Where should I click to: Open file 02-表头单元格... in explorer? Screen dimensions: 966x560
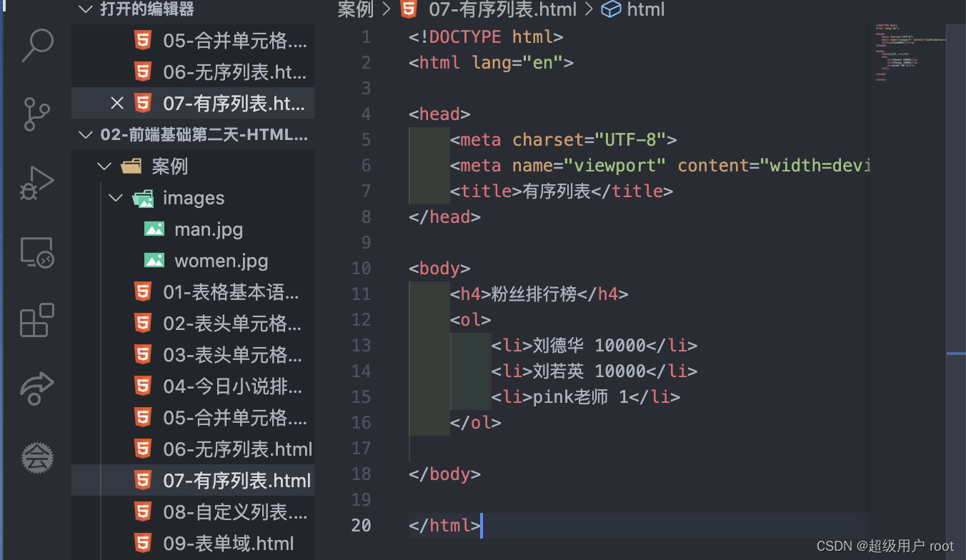[193, 324]
